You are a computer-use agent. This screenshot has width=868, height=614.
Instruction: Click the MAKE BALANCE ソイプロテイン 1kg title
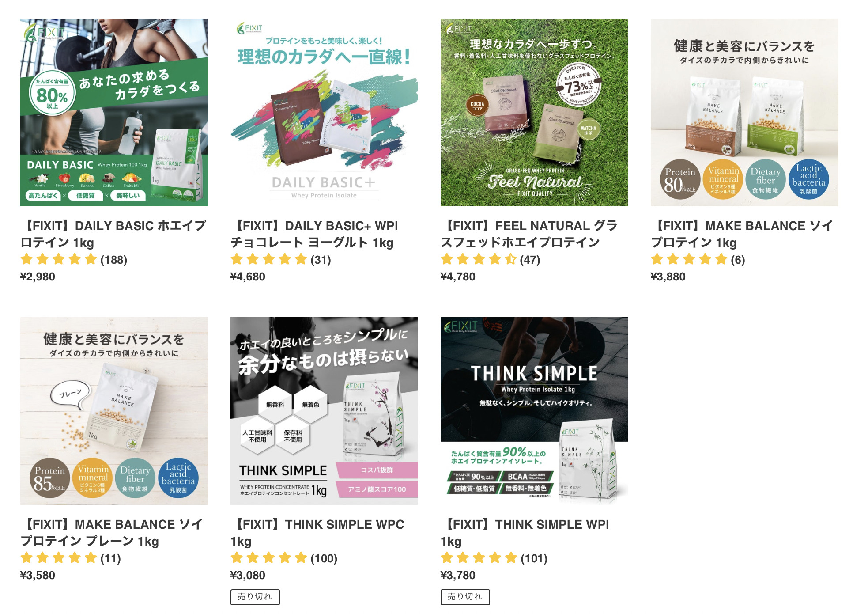pyautogui.click(x=742, y=234)
